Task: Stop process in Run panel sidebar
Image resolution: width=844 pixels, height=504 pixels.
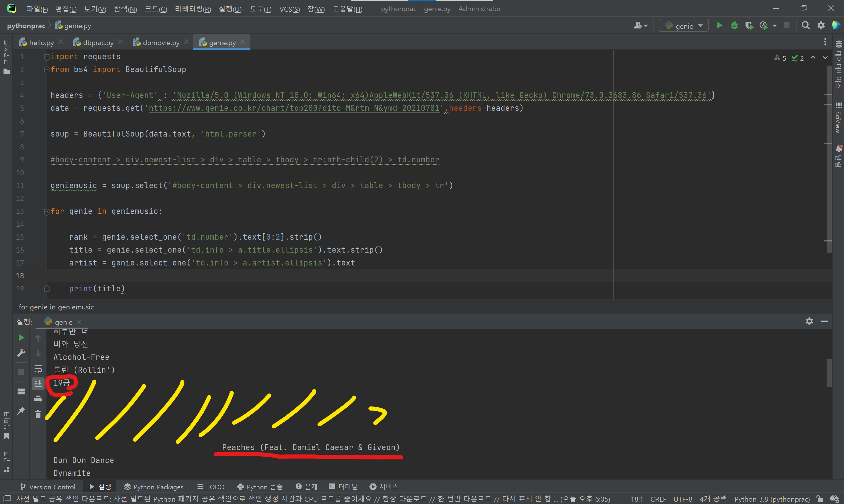Action: point(21,372)
